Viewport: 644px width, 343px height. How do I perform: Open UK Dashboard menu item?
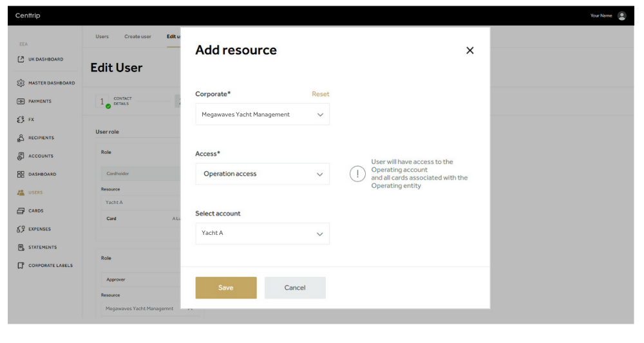tap(46, 59)
